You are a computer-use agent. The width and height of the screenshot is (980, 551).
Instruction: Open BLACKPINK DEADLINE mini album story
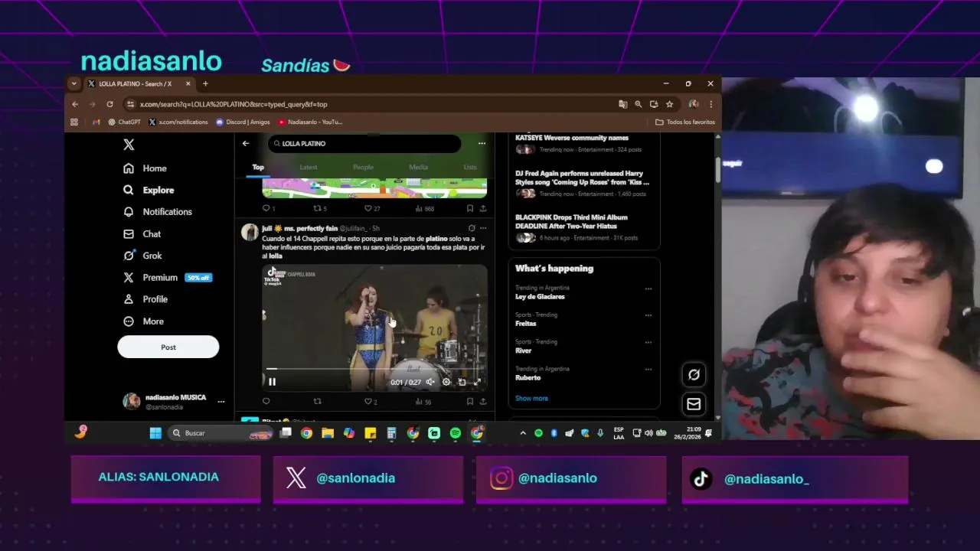coord(571,221)
